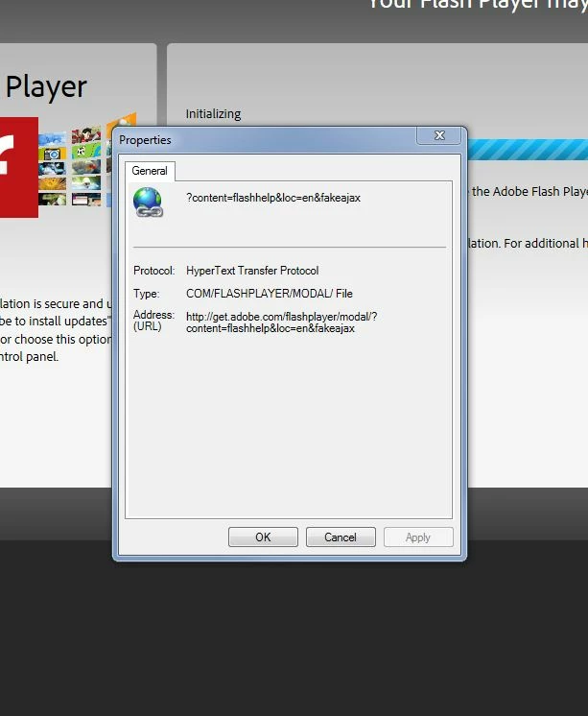Image resolution: width=588 pixels, height=716 pixels.
Task: Click the red Flash Player logo
Action: 19,167
